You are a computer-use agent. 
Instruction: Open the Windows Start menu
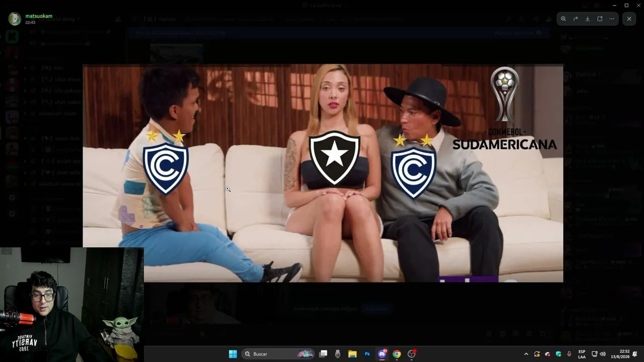pos(233,354)
